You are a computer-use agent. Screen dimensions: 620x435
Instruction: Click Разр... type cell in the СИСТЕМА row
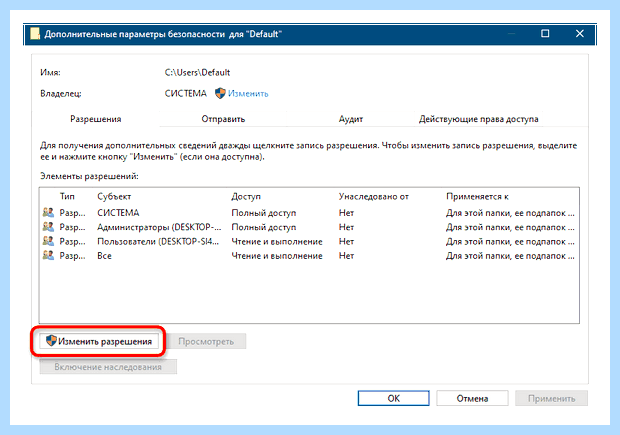click(x=72, y=213)
